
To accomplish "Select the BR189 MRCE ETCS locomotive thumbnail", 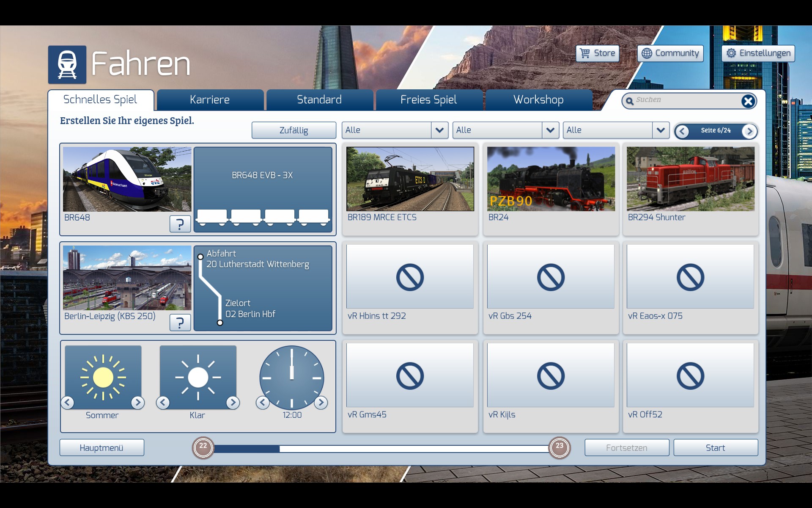I will click(x=410, y=179).
